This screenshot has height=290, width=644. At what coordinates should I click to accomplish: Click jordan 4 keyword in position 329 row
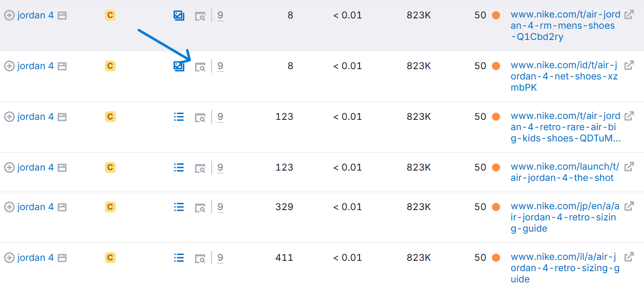pyautogui.click(x=35, y=207)
